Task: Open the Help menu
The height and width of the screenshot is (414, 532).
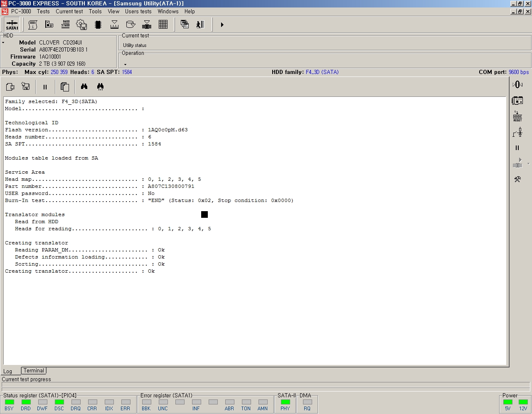Action: 190,11
